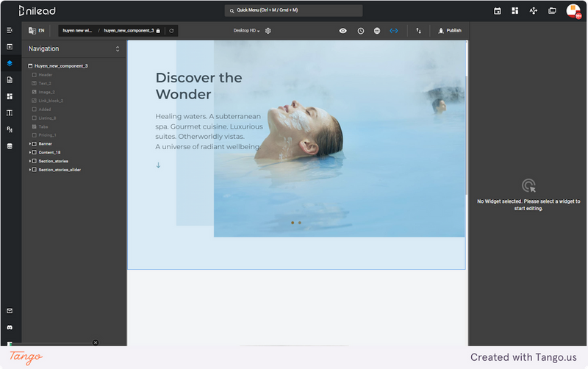Select the second slider dot indicator
Viewport: 588px width, 369px height.
point(300,223)
